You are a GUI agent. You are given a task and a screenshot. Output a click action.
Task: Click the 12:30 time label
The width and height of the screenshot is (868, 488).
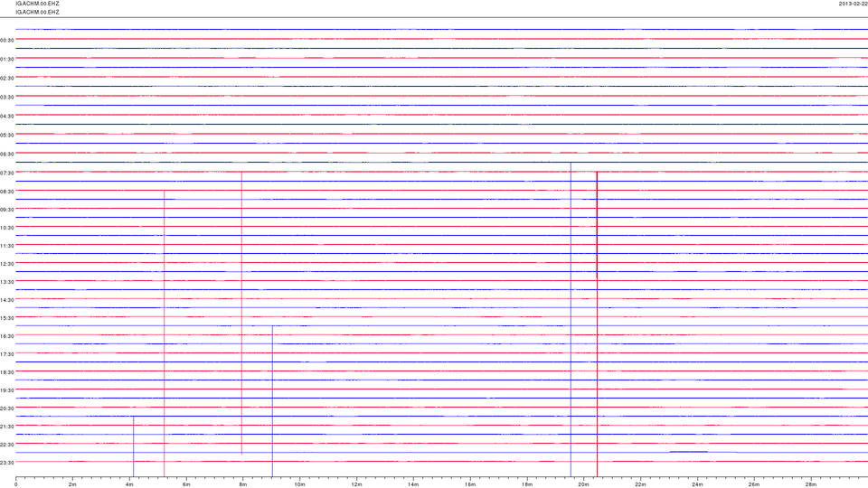coord(7,264)
